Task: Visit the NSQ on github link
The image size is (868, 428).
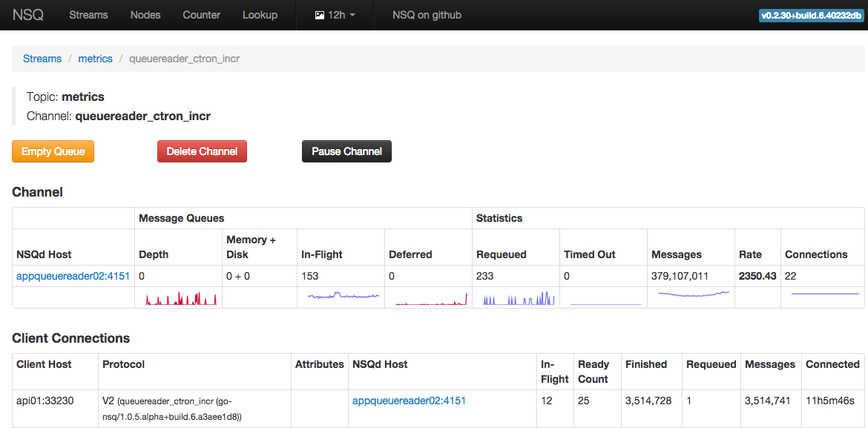Action: (427, 15)
